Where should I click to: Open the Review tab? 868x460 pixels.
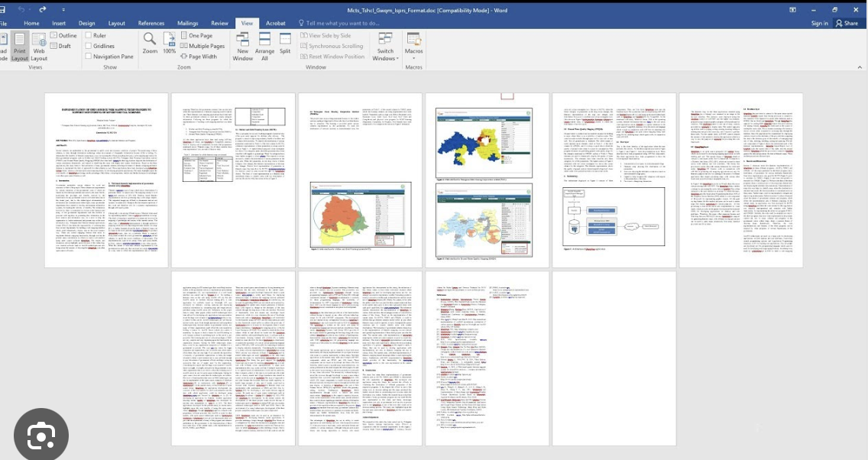pos(219,23)
